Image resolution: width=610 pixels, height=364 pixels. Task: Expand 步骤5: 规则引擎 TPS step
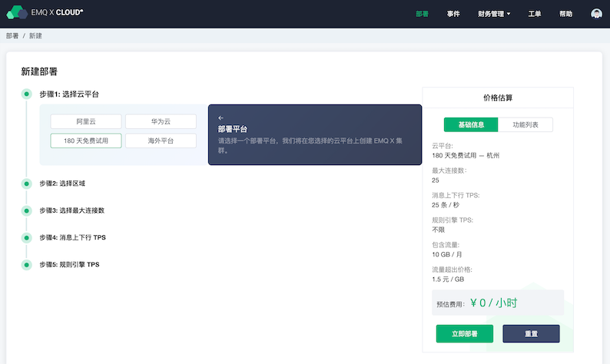pyautogui.click(x=69, y=264)
